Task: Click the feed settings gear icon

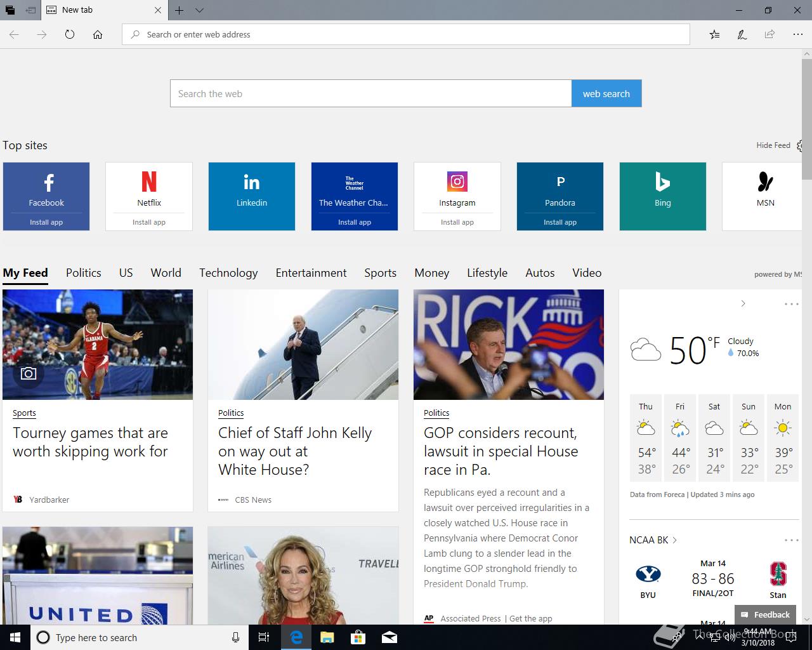Action: [801, 145]
